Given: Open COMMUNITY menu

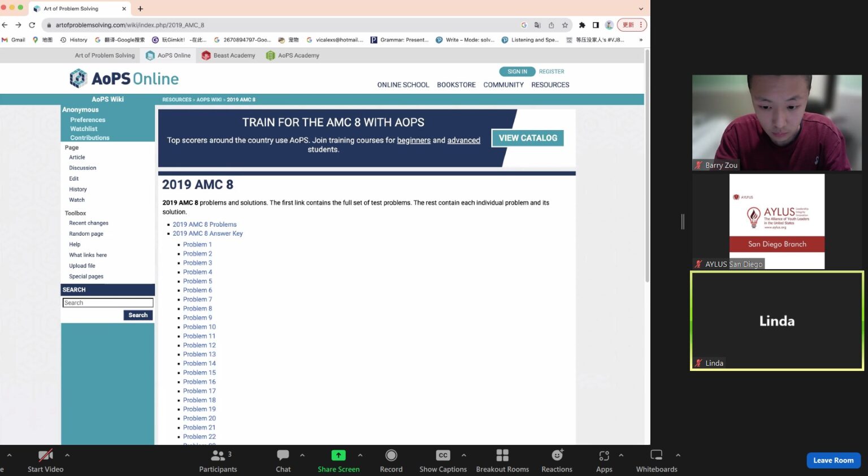Looking at the screenshot, I should tap(504, 85).
